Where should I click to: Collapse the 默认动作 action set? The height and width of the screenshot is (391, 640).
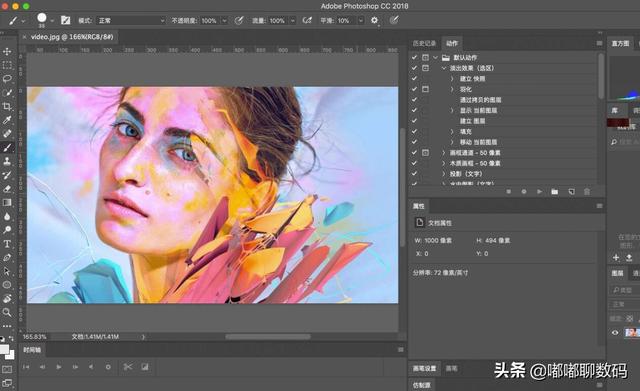pos(436,58)
